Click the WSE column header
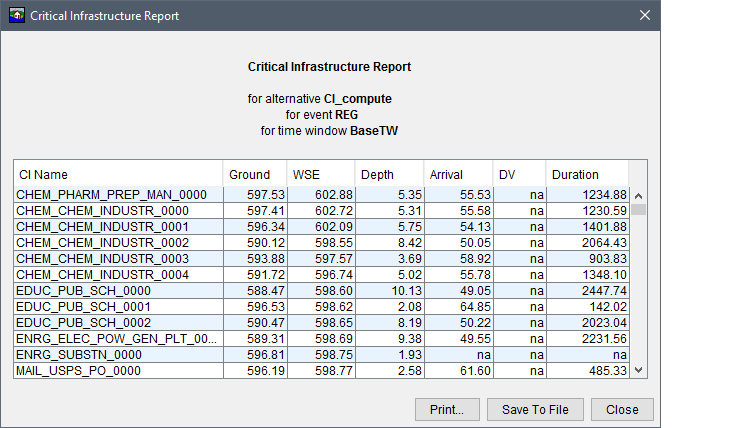This screenshot has height=428, width=753. [320, 174]
